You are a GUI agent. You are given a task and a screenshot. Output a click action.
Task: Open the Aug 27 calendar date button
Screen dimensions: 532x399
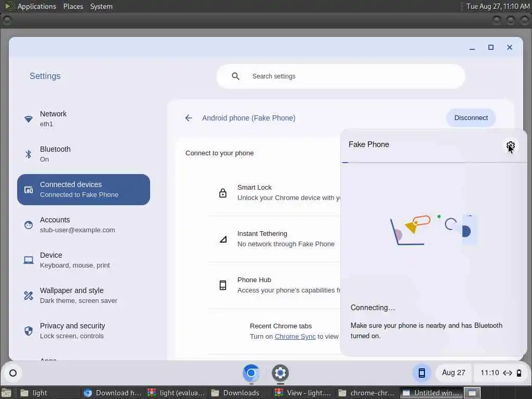(x=453, y=373)
